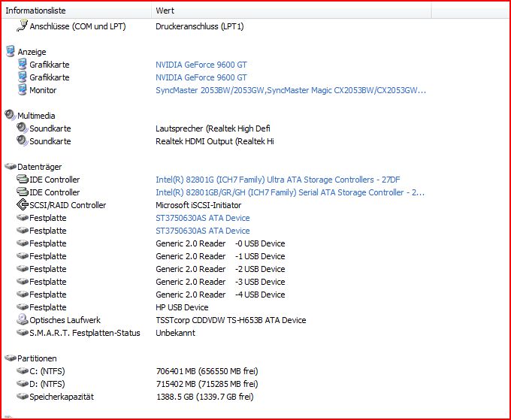Select the Microsoft iSCSI-Initiator value
511x420 pixels.
coord(198,205)
